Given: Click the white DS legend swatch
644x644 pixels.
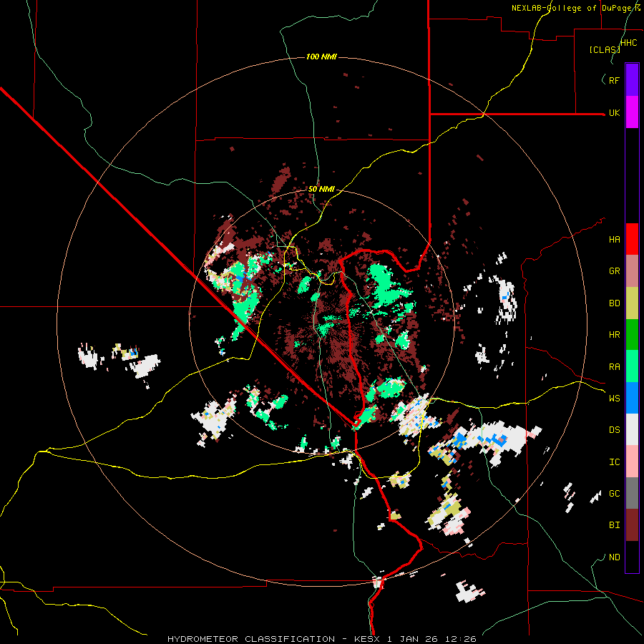Looking at the screenshot, I should 632,429.
